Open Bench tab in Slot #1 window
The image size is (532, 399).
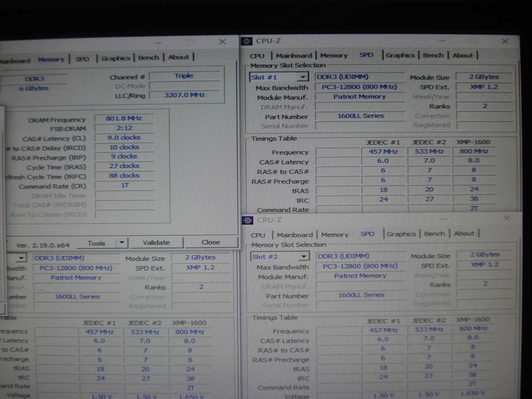tap(433, 55)
